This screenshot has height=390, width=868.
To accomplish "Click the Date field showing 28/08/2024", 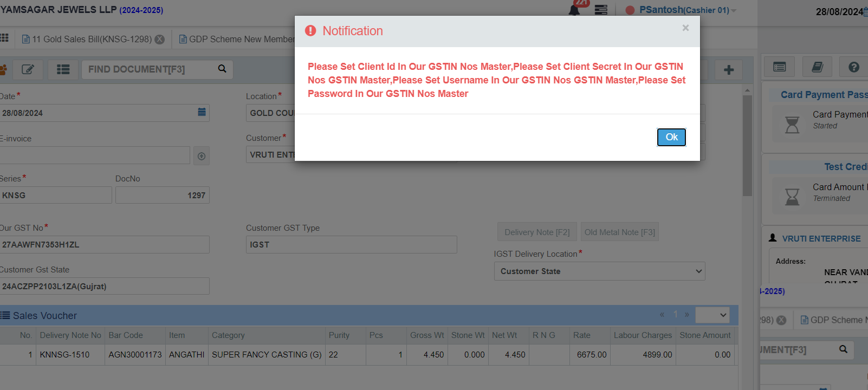I will (98, 113).
